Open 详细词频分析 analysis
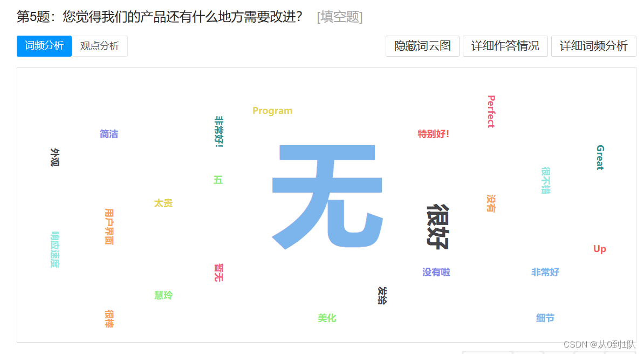644x354 pixels. [593, 46]
